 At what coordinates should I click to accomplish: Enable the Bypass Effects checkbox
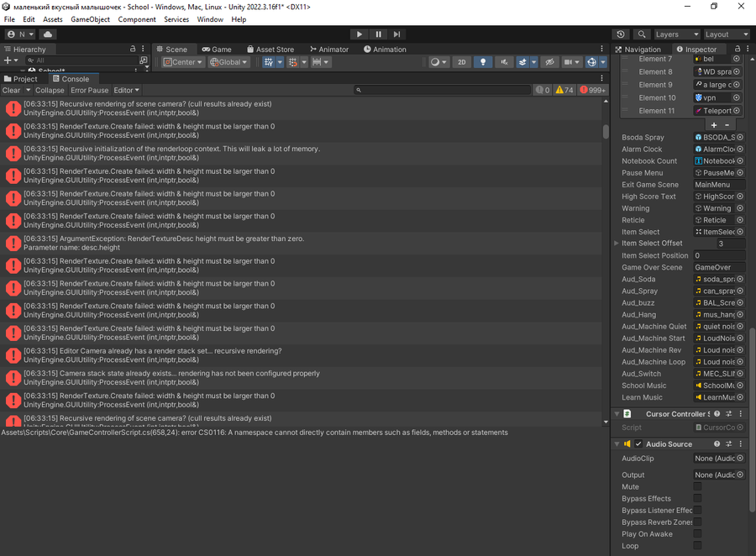click(697, 498)
